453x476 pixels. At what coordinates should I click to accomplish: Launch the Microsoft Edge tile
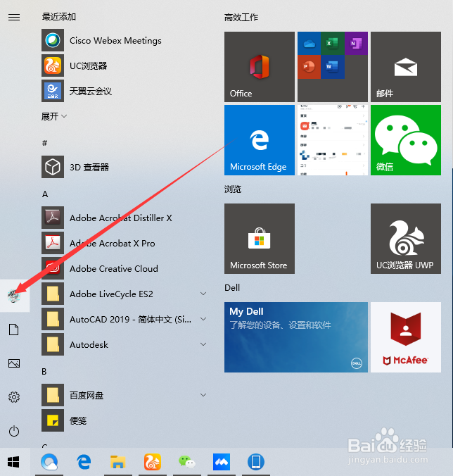coord(260,140)
